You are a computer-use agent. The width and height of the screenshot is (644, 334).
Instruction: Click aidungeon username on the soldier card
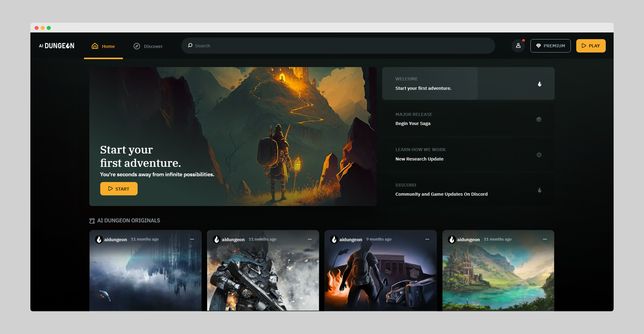click(x=233, y=240)
